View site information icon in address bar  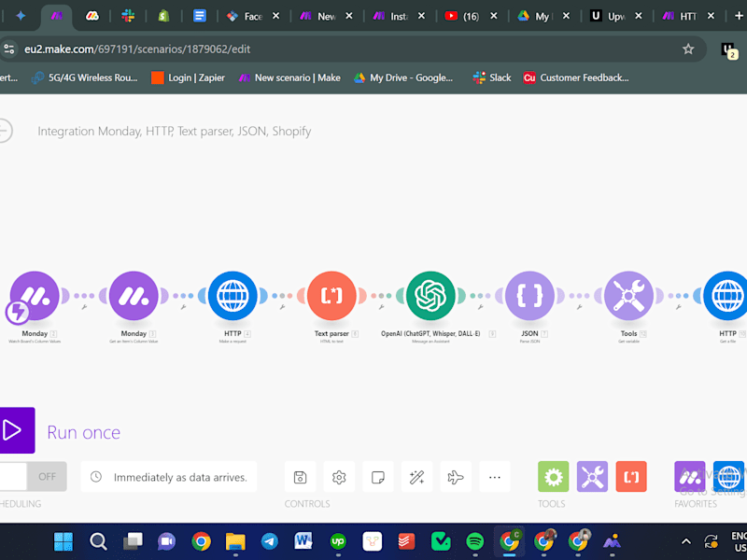click(x=9, y=49)
